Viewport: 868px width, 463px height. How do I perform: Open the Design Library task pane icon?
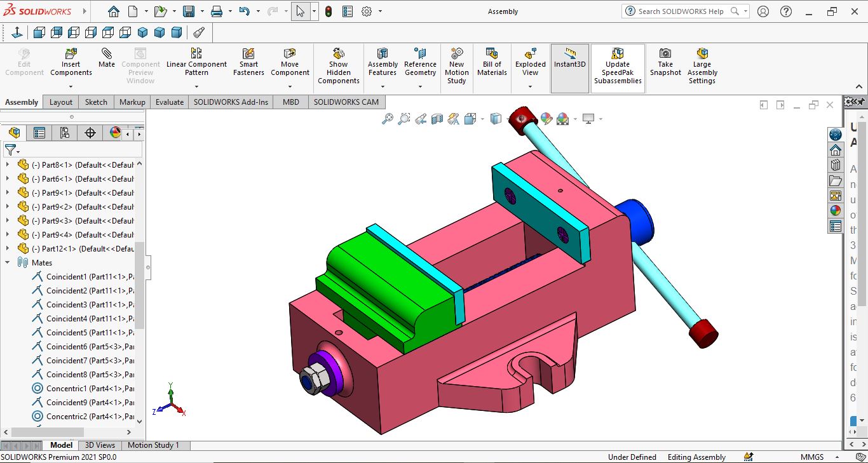(836, 165)
